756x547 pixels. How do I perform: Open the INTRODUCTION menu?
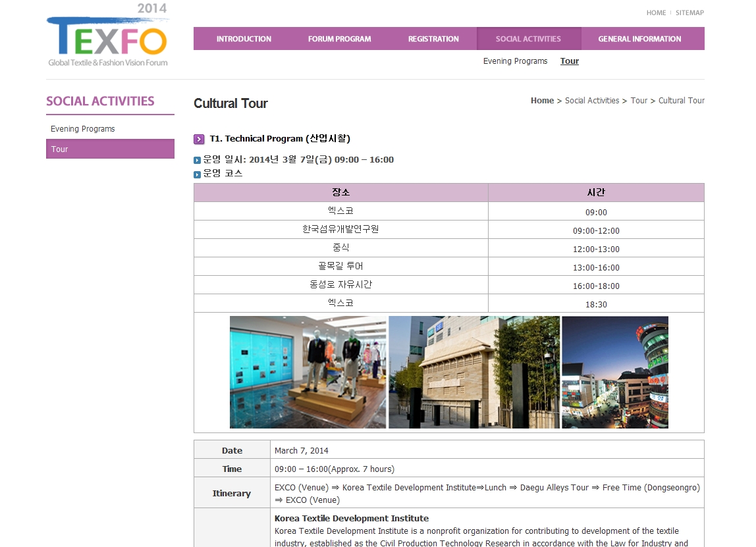tap(244, 39)
